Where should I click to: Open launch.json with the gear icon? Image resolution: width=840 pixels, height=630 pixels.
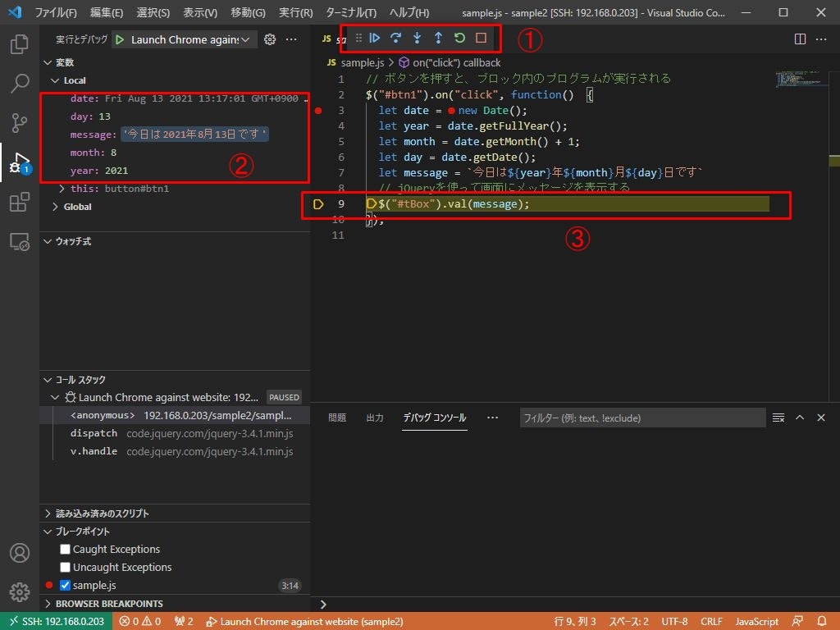tap(270, 39)
